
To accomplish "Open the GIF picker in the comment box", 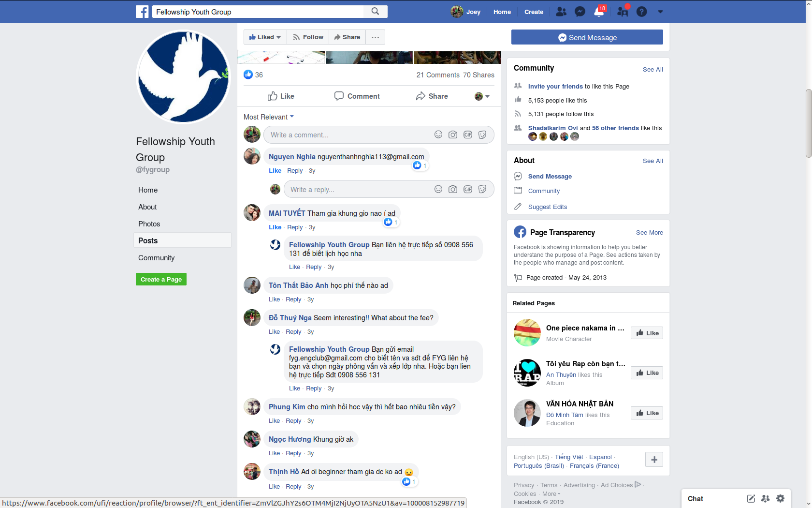I will click(x=467, y=134).
